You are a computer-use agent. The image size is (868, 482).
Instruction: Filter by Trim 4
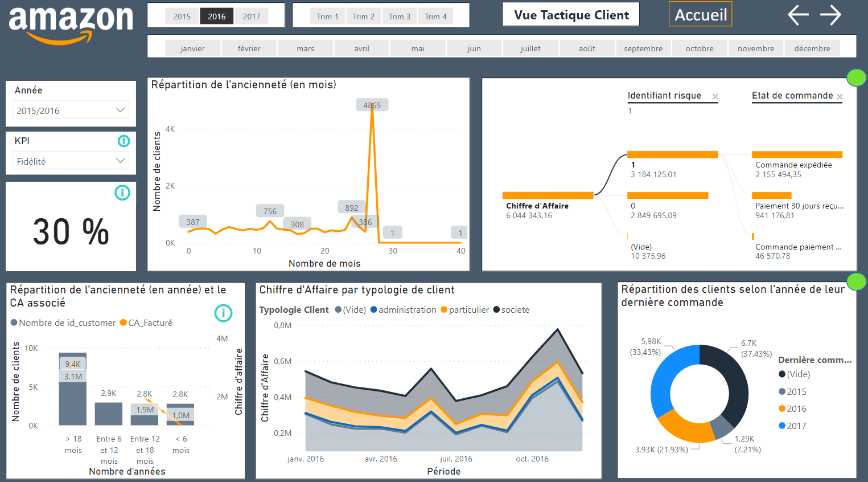click(436, 16)
